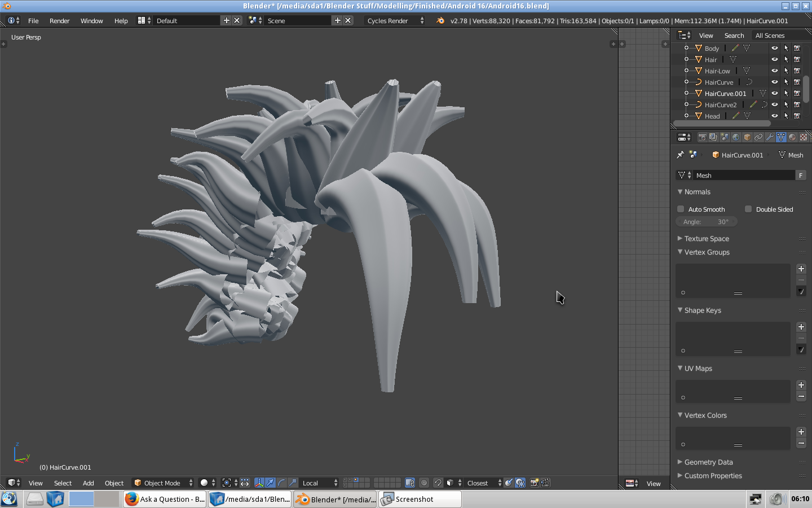
Task: Hide HairCurve.001 with its eye icon
Action: (775, 93)
